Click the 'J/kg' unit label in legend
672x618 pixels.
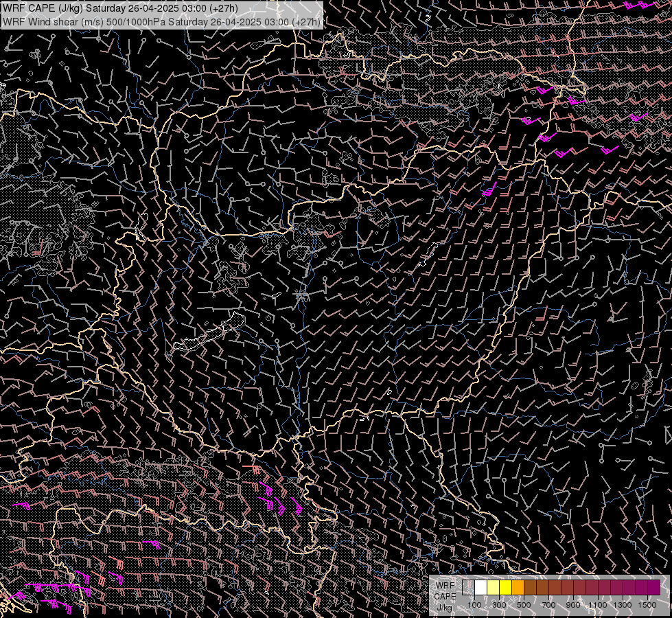tap(445, 608)
